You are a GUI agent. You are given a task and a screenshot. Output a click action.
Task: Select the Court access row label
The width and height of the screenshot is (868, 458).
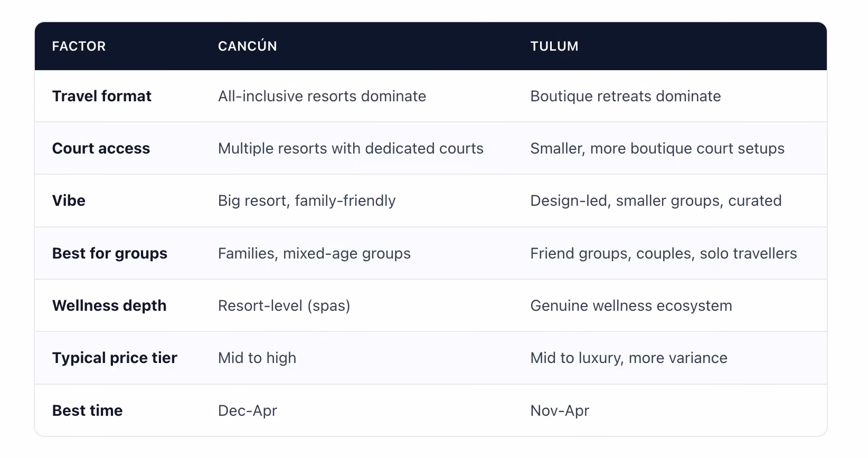pyautogui.click(x=101, y=148)
